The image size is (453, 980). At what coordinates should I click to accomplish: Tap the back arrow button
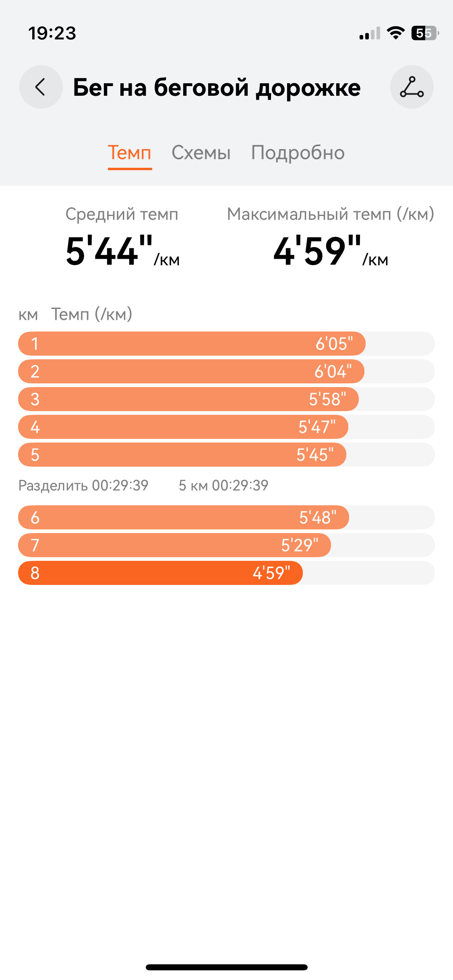tap(41, 87)
